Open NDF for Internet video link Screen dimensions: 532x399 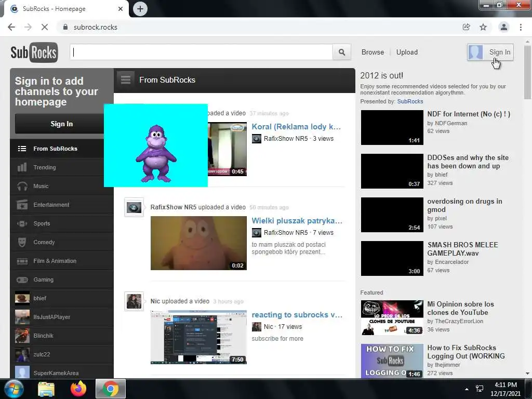pyautogui.click(x=469, y=114)
